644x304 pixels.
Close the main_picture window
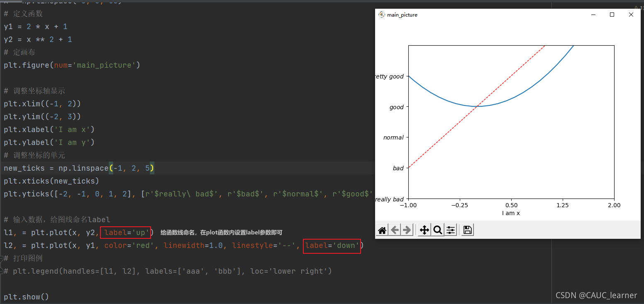(x=631, y=15)
